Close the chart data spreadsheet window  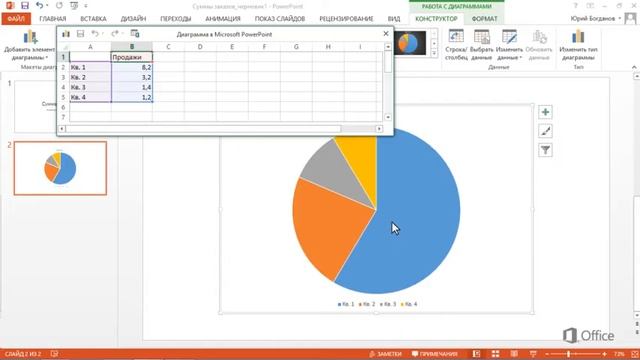tap(386, 33)
